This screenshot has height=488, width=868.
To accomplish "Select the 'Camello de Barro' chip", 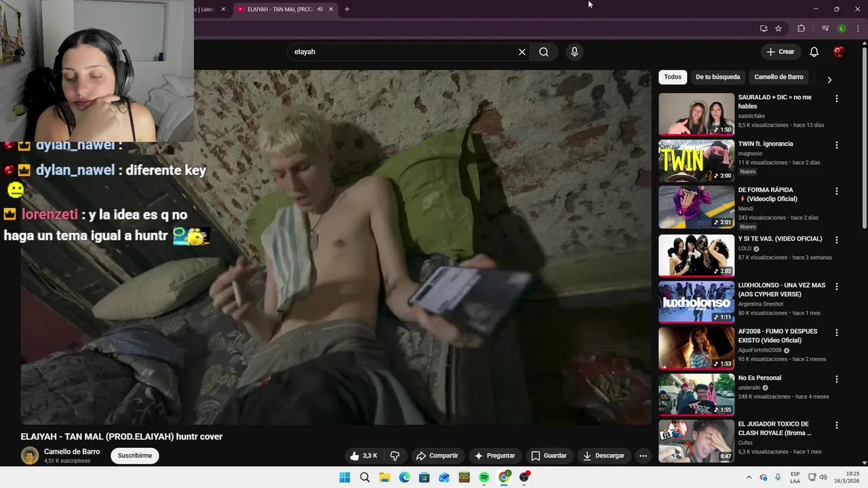I will tap(778, 77).
